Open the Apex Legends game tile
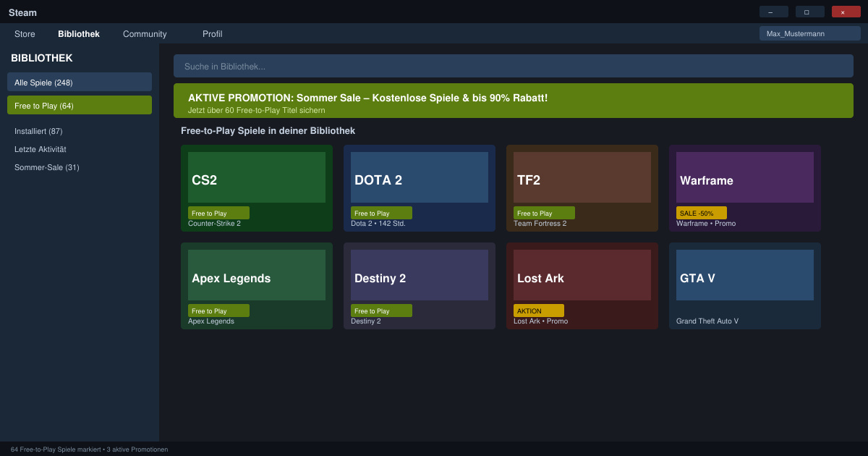This screenshot has height=456, width=868. [257, 286]
